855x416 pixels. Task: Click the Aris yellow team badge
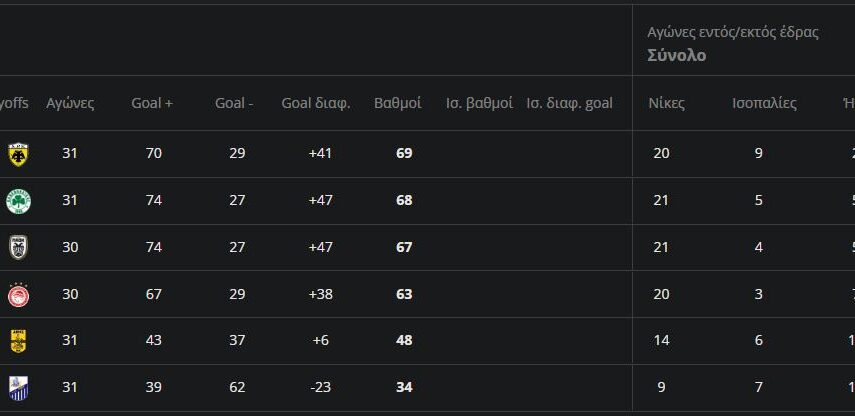point(17,340)
